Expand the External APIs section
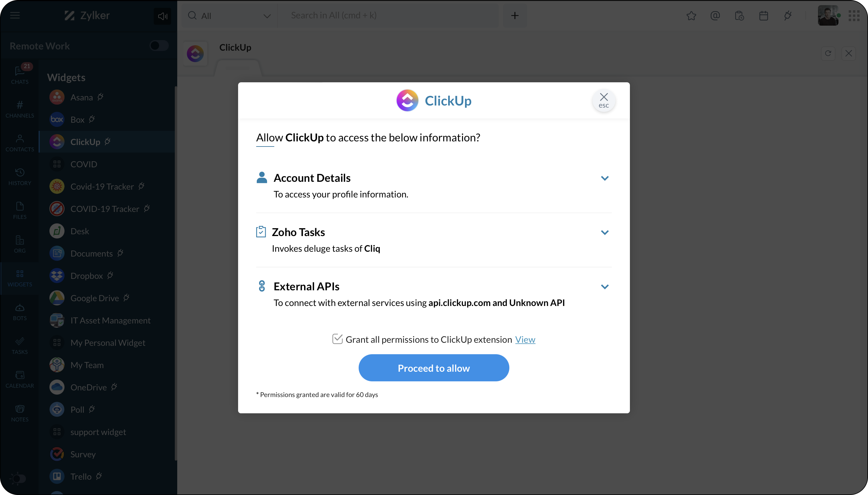This screenshot has width=868, height=495. coord(605,287)
